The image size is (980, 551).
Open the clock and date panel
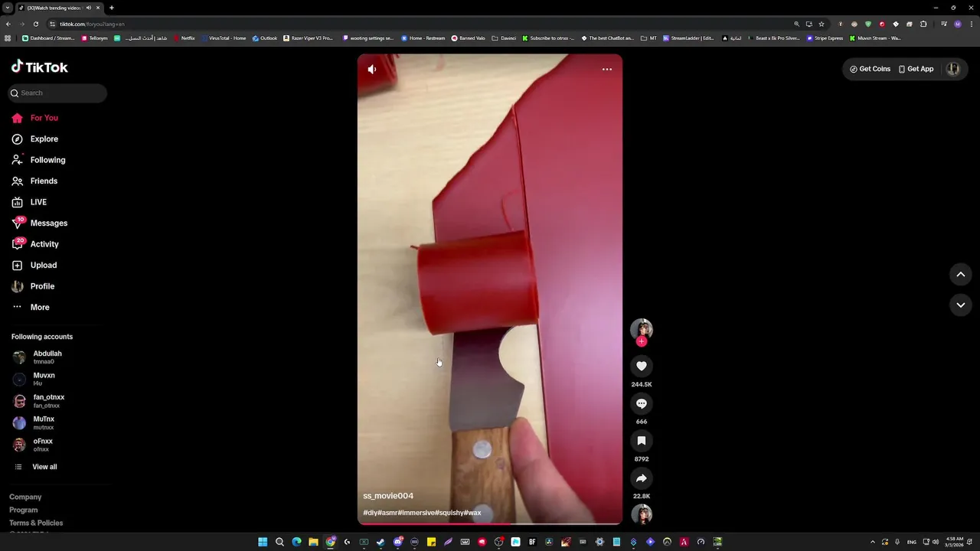pyautogui.click(x=954, y=542)
